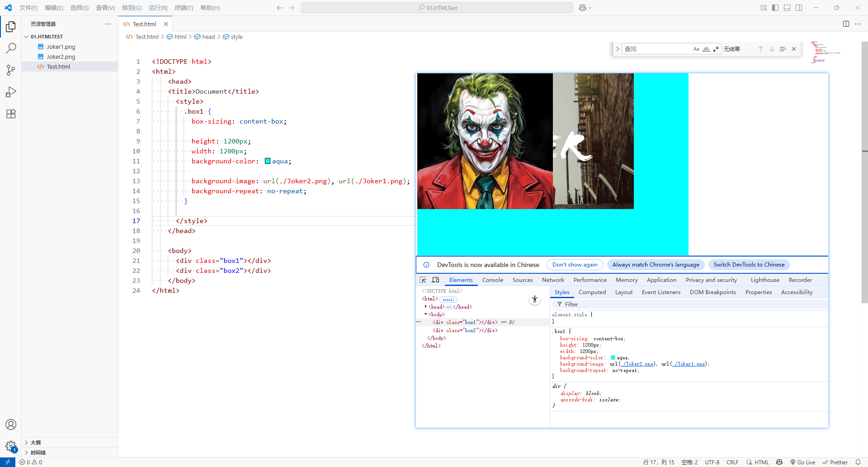Collapse the body node in Elements tree
This screenshot has height=467, width=868.
pos(426,315)
